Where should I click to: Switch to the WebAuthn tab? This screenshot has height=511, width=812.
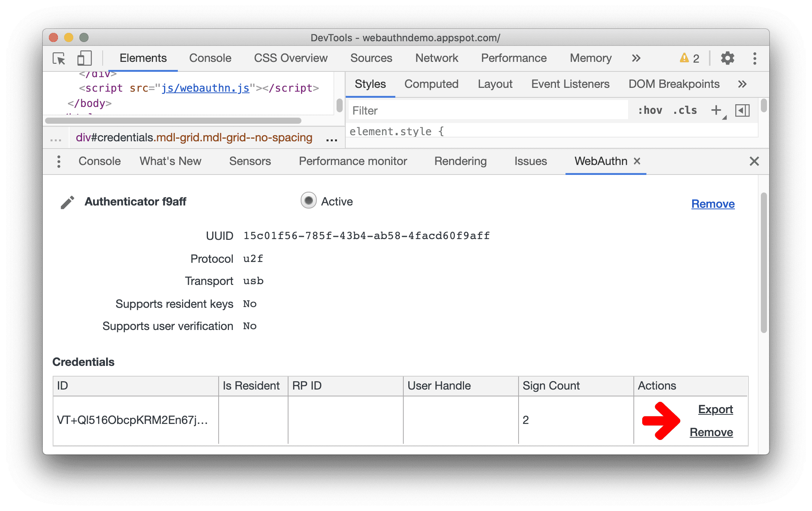pyautogui.click(x=599, y=161)
